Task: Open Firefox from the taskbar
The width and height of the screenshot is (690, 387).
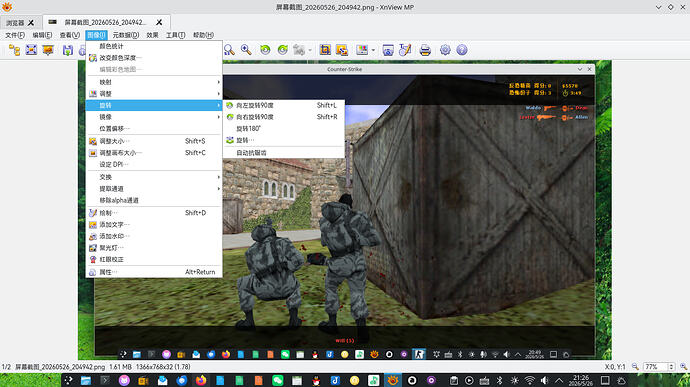Action: click(x=201, y=380)
